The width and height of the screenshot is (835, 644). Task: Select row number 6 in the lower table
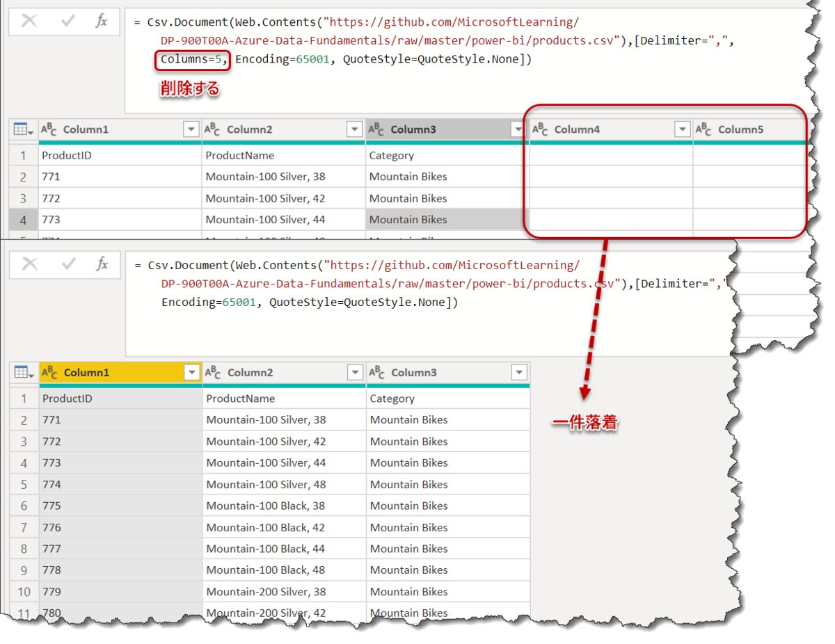24,506
